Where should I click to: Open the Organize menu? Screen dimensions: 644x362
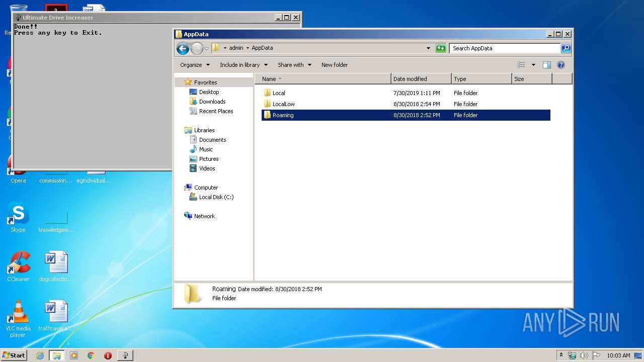[x=195, y=65]
